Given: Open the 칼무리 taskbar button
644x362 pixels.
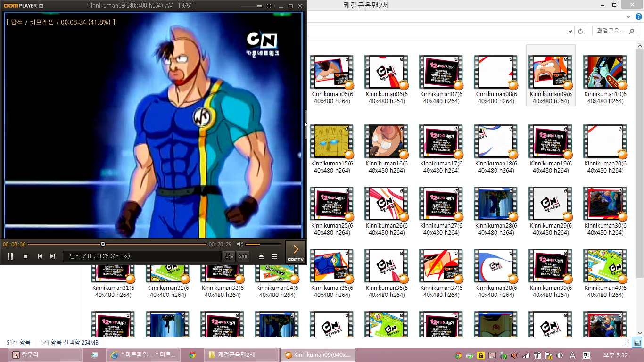Looking at the screenshot, I should click(x=44, y=355).
